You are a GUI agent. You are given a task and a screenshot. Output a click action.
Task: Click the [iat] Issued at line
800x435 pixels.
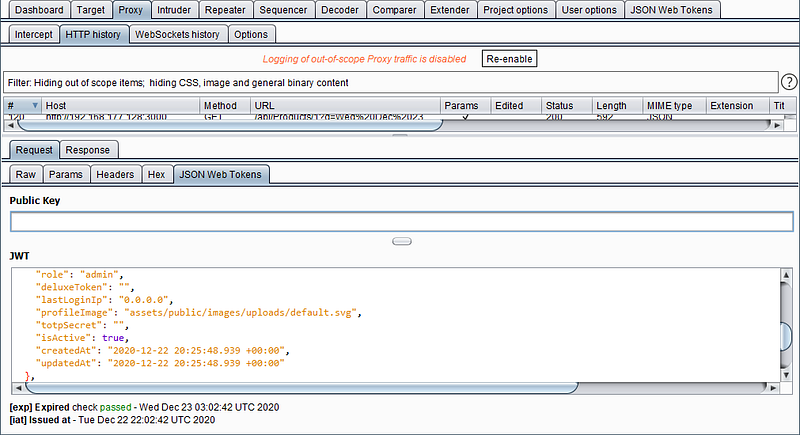112,420
